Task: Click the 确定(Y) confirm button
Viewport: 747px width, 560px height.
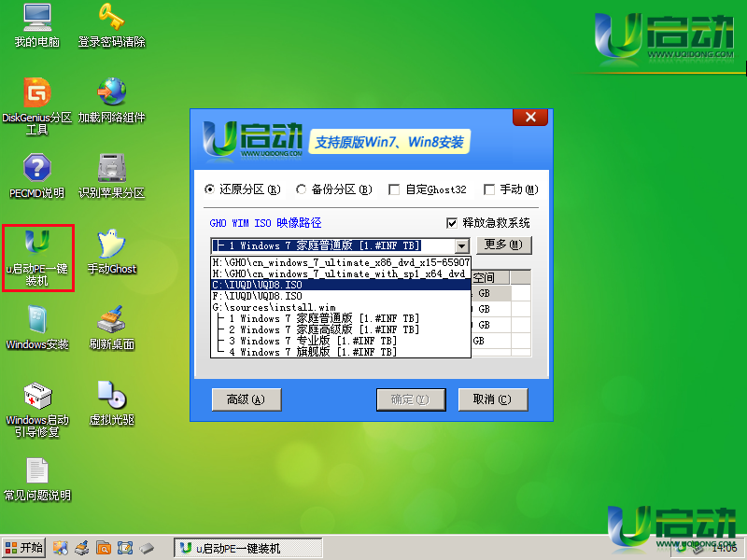Action: coord(411,399)
